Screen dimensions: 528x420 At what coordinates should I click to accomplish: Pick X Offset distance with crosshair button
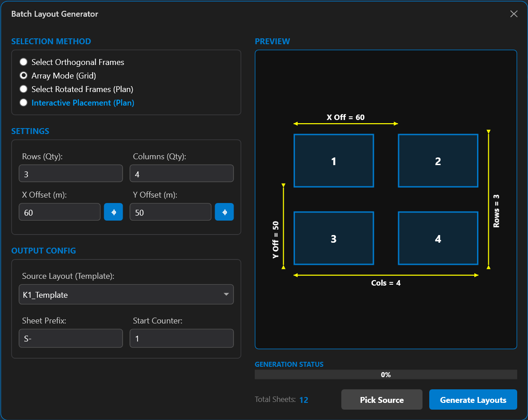113,212
